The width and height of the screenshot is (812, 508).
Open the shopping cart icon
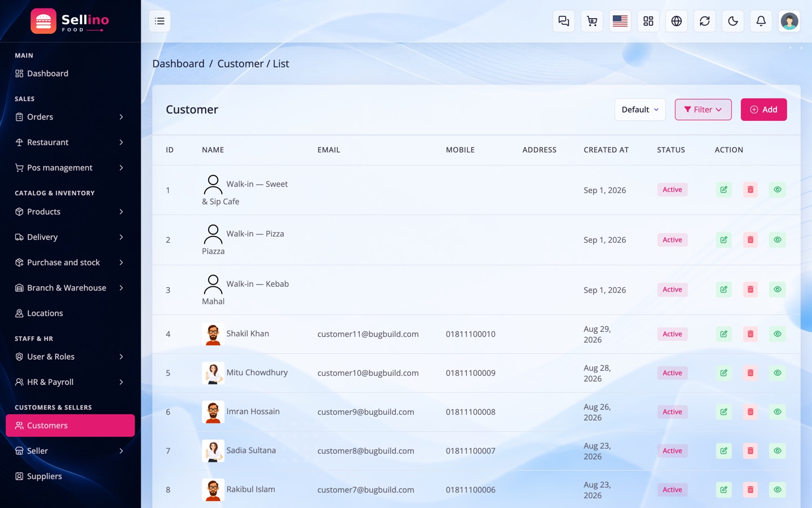tap(592, 21)
